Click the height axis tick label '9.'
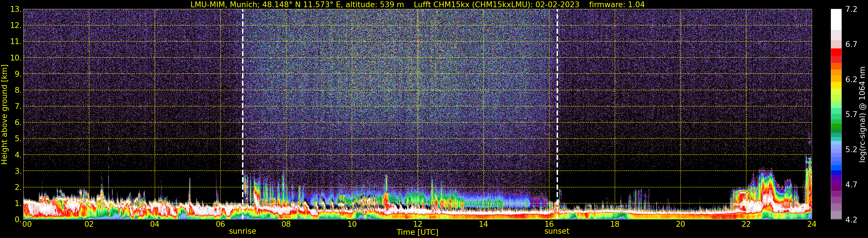 [x=18, y=74]
